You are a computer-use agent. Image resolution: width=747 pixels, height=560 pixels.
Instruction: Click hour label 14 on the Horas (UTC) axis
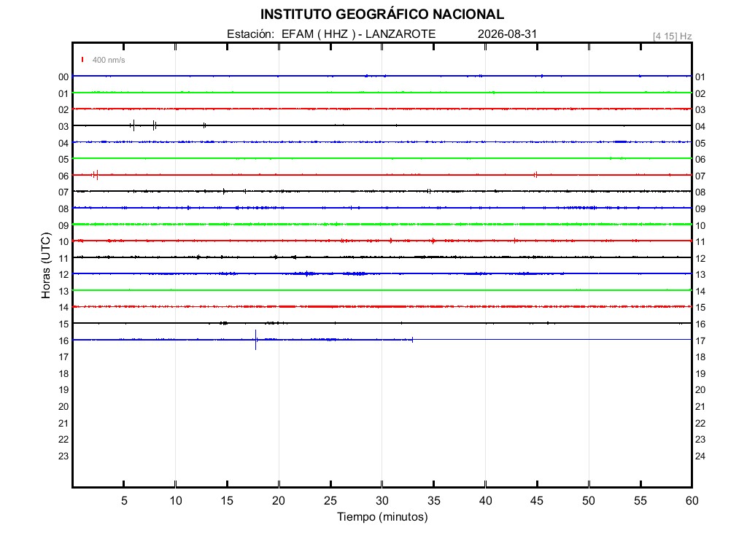(x=63, y=308)
